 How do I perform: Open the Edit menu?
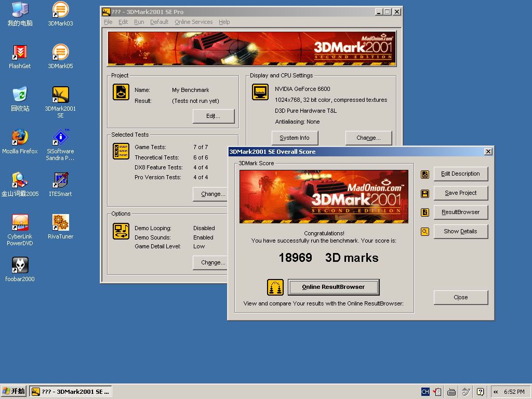tap(123, 22)
